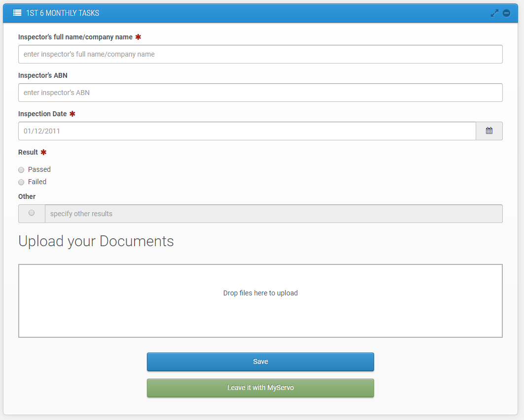Click the Inspector's ABN label
The height and width of the screenshot is (420, 524).
(43, 75)
